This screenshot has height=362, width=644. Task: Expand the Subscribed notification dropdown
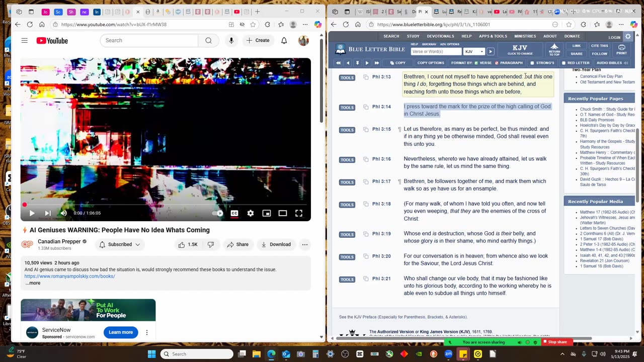point(120,244)
